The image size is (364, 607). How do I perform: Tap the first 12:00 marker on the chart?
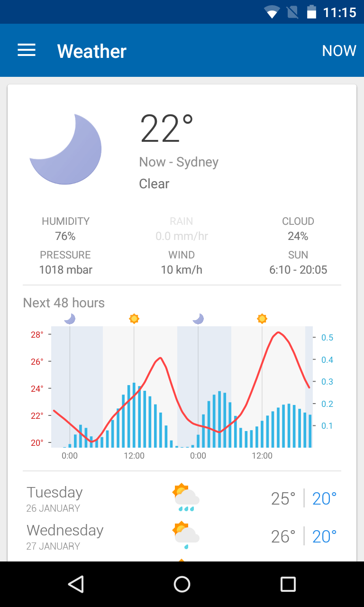tap(134, 456)
